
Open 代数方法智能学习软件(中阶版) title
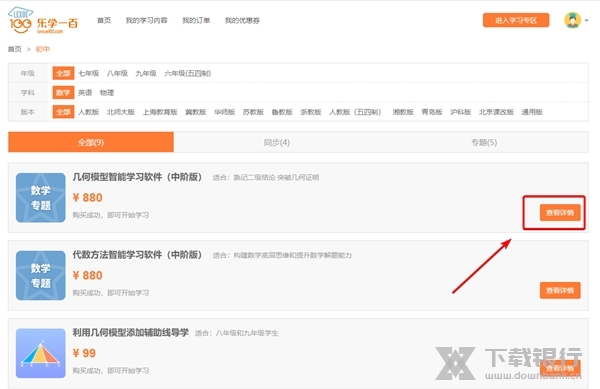[137, 255]
